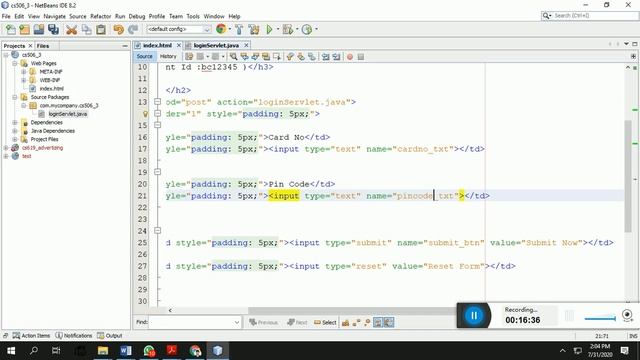Open the Tools menu
The width and height of the screenshot is (640, 360).
point(193,16)
